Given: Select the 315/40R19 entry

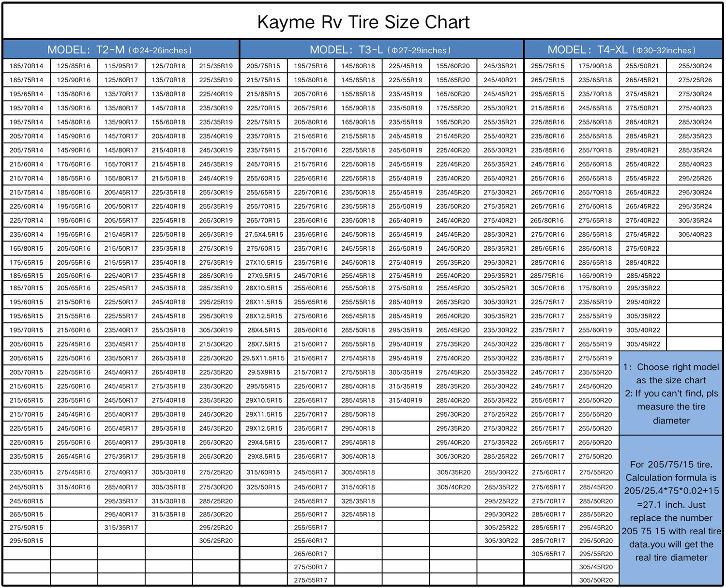Looking at the screenshot, I should 406,400.
